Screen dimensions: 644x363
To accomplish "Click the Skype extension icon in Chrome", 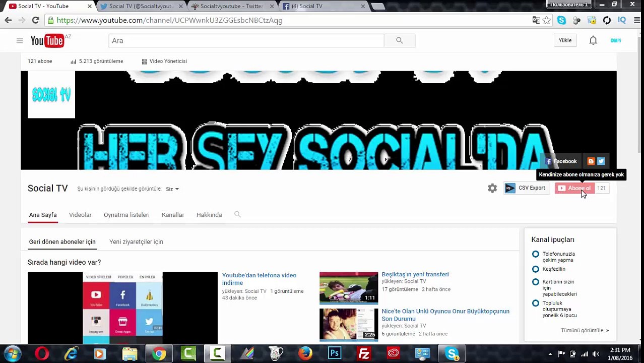I will tap(561, 20).
